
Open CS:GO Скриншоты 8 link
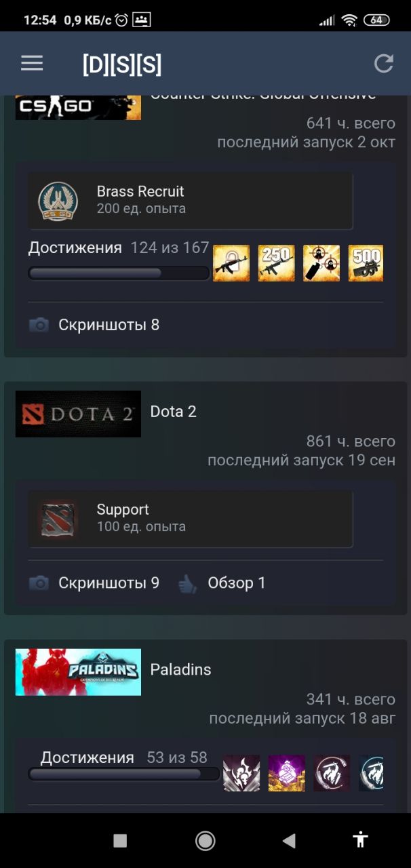tap(94, 325)
